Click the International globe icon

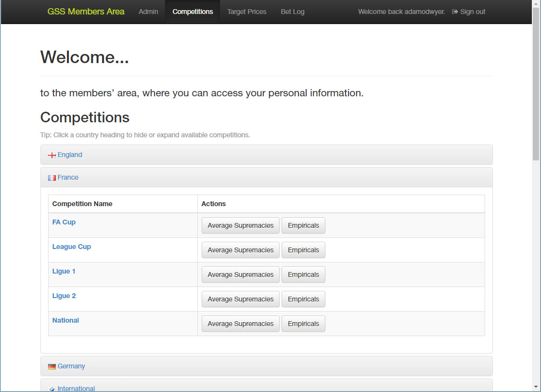click(x=52, y=389)
